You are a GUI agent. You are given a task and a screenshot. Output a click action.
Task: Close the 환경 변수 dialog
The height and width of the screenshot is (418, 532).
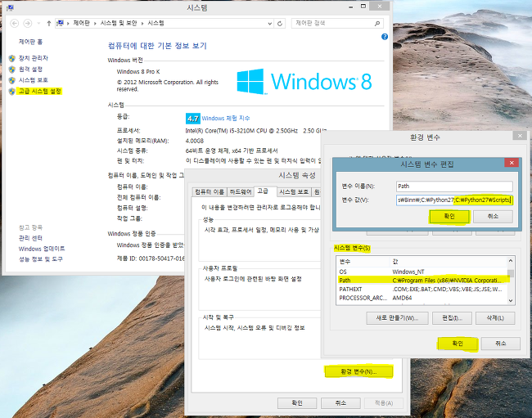[520, 136]
